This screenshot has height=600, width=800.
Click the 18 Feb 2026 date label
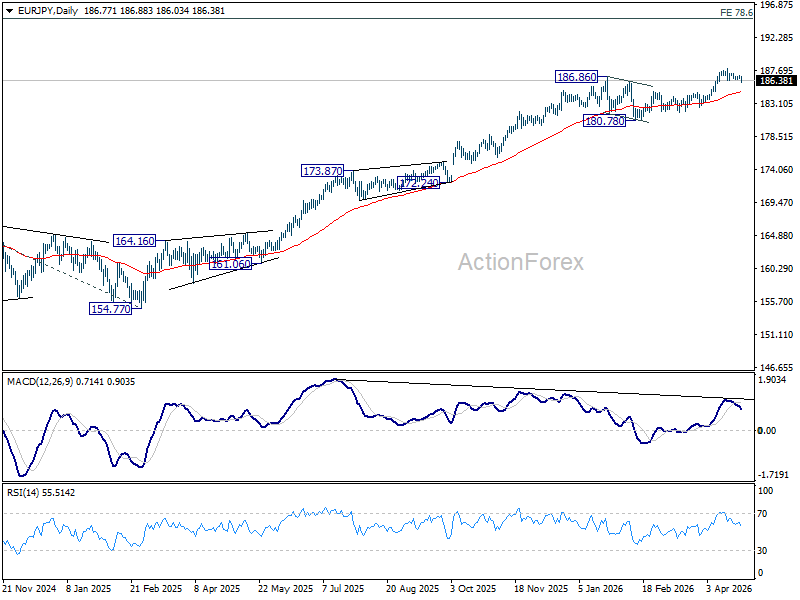pyautogui.click(x=668, y=588)
